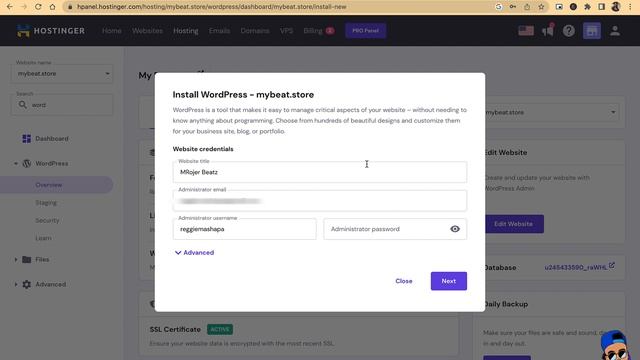Click the Google translate icon in address bar
The image size is (640, 360).
(x=499, y=7)
